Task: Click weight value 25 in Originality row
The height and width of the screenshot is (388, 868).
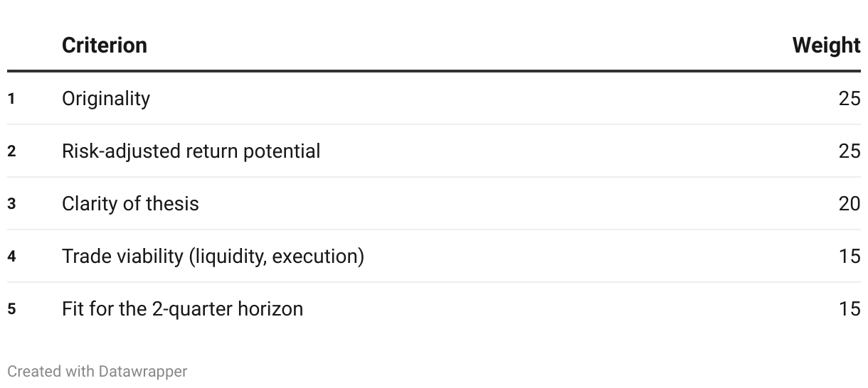Action: pos(850,98)
